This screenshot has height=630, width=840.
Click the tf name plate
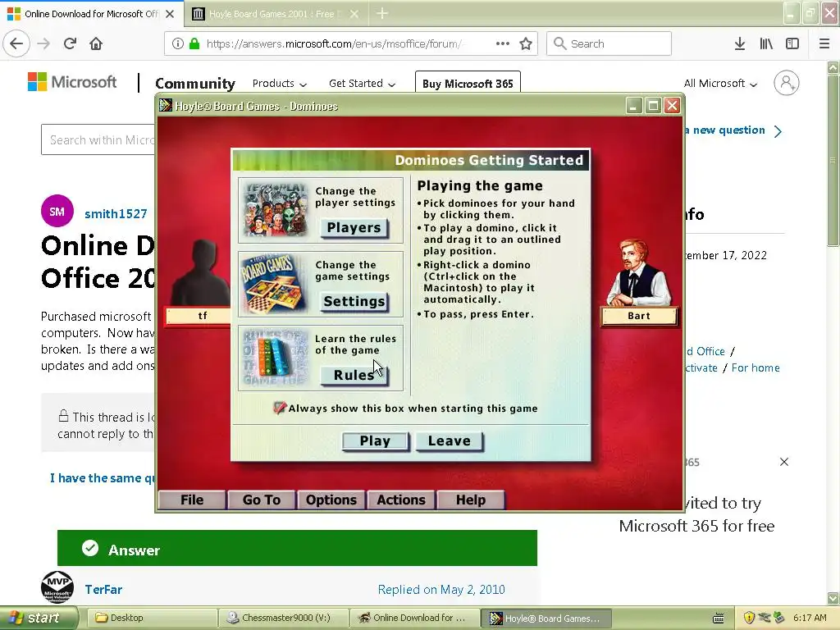click(x=199, y=316)
